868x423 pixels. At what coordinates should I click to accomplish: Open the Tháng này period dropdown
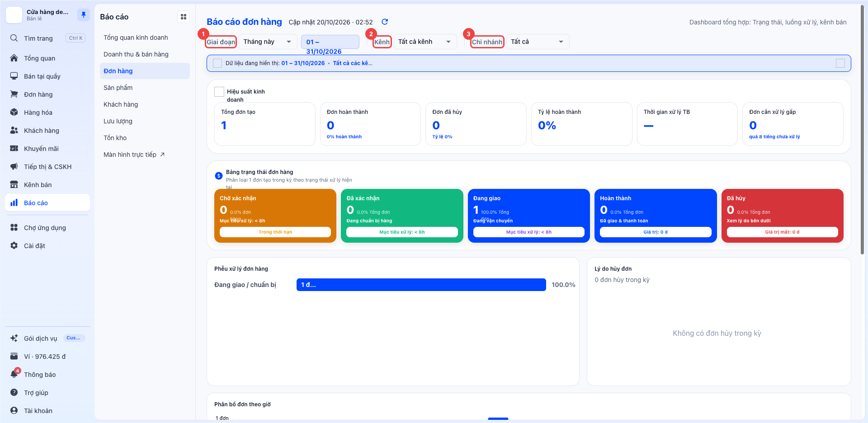(268, 42)
